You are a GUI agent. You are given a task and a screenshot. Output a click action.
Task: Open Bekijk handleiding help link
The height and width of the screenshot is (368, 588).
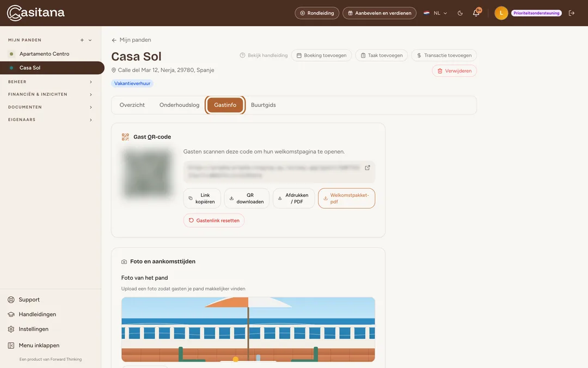pos(264,56)
